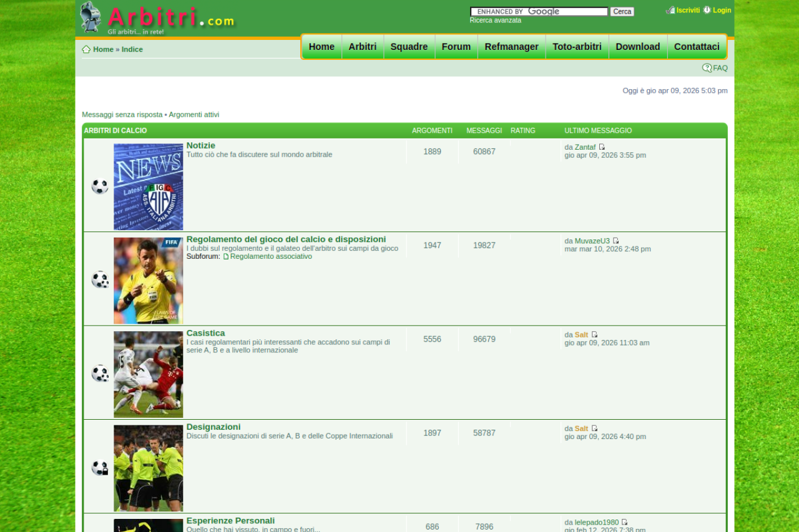Screen dimensions: 799x532
Task: Open the Esperienze Personali forum
Action: click(x=230, y=521)
